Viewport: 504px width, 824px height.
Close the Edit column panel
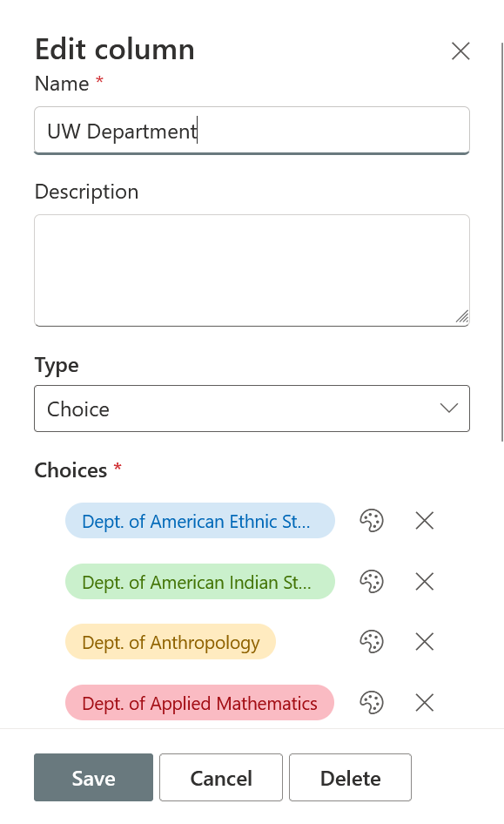pos(460,51)
